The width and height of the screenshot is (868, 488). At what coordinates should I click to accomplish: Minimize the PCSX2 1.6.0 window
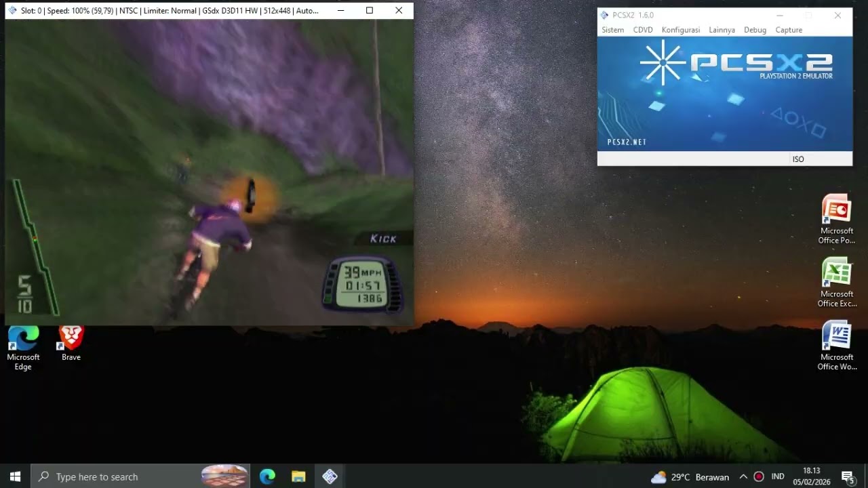point(780,15)
